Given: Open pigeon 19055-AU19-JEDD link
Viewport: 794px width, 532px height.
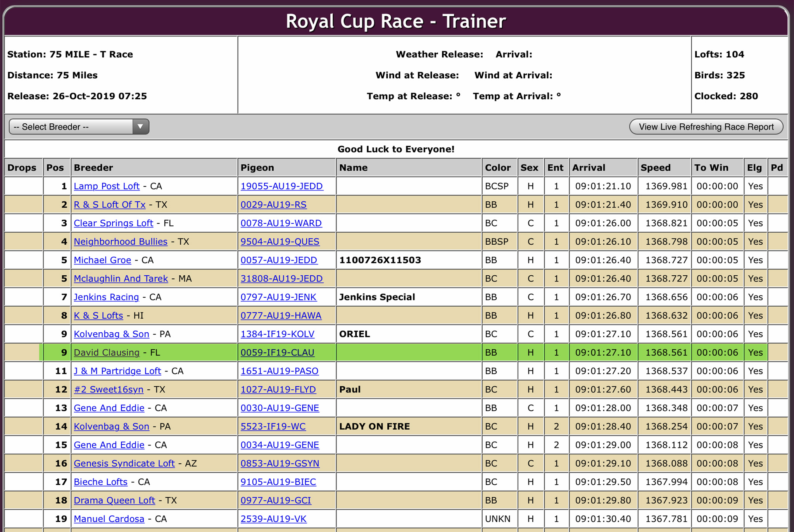Looking at the screenshot, I should click(x=281, y=186).
